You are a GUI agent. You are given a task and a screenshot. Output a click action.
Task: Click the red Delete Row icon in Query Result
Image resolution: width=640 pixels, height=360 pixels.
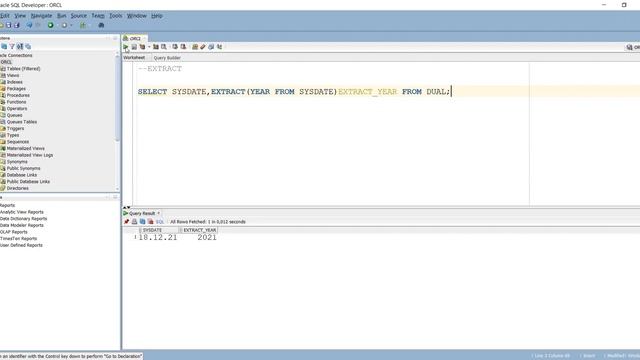[x=150, y=222]
